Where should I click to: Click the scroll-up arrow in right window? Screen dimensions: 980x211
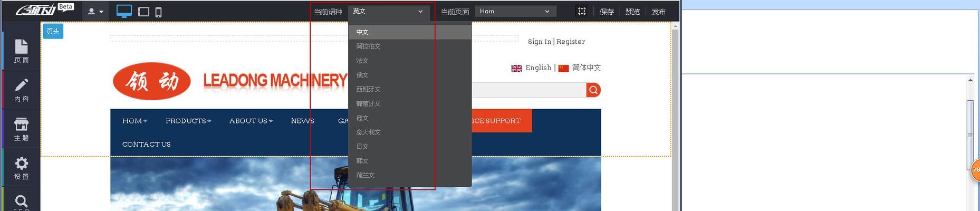click(970, 80)
